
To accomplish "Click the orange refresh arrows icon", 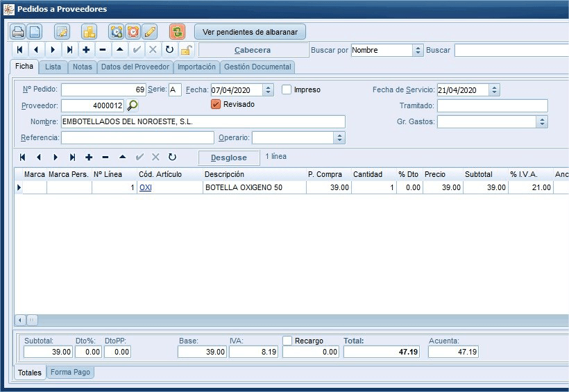I will coord(178,32).
